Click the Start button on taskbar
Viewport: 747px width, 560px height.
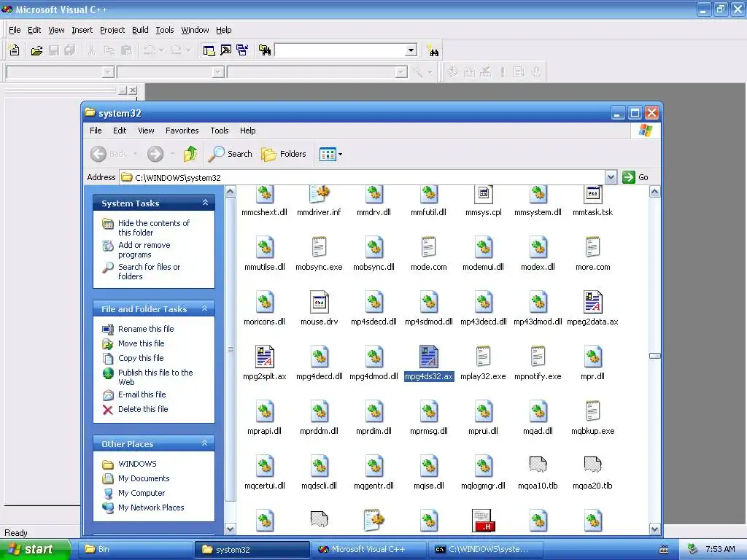[35, 549]
